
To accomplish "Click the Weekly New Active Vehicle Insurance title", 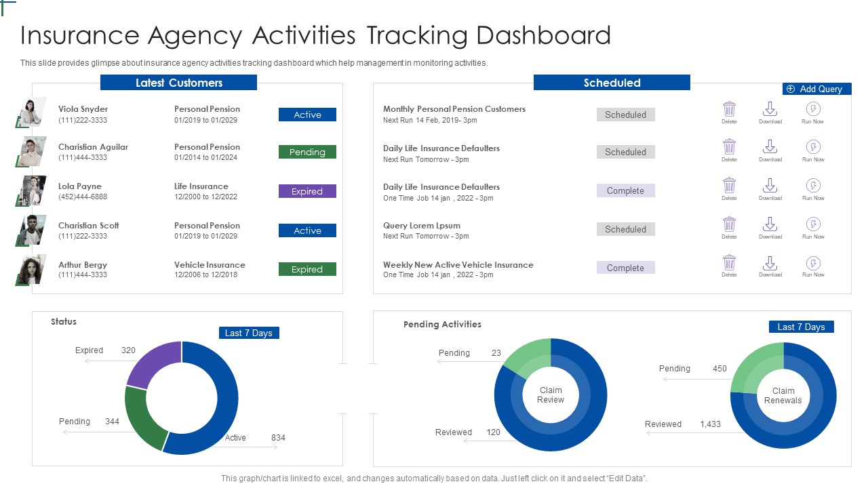I will (458, 265).
